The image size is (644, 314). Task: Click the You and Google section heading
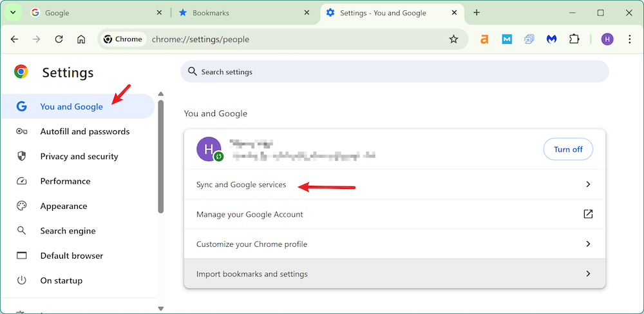click(216, 113)
